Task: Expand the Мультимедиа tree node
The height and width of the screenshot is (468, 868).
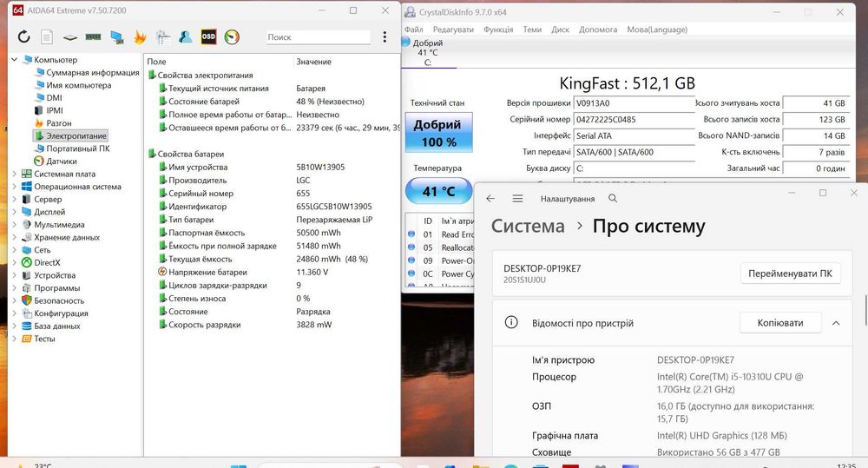Action: click(x=15, y=225)
